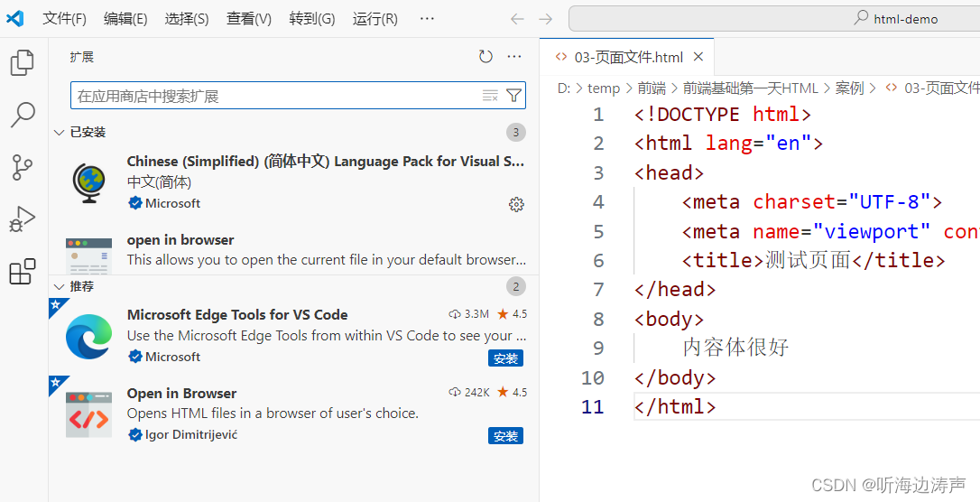Select Microsoft Edge Tools for VS Code title
This screenshot has height=502, width=980.
(x=237, y=314)
